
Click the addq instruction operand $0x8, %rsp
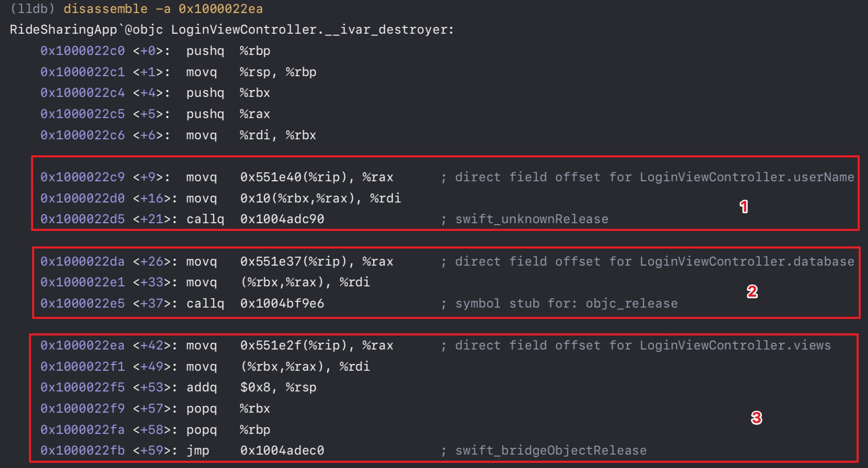(278, 387)
